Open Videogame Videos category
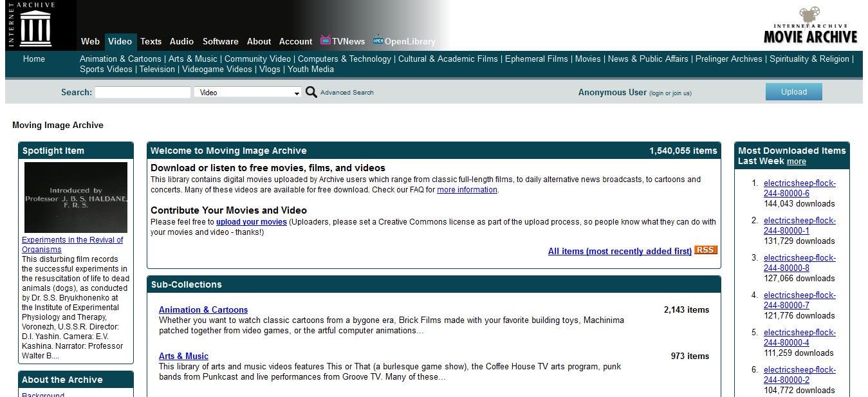This screenshot has height=397, width=868. click(x=217, y=69)
